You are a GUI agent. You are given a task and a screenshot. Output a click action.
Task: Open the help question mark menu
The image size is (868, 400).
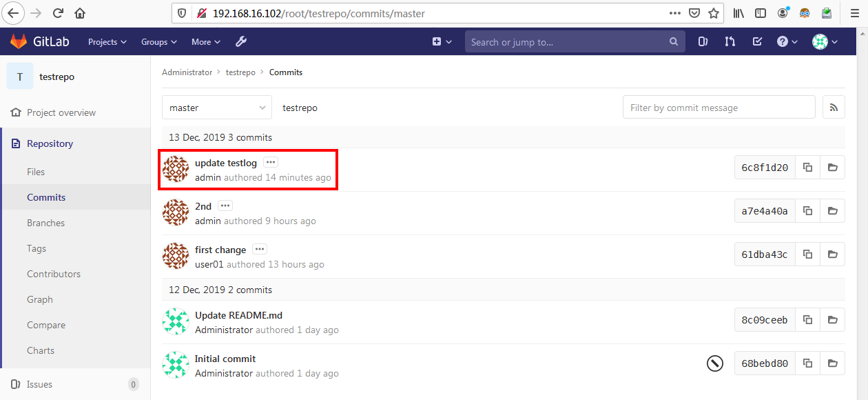[787, 42]
